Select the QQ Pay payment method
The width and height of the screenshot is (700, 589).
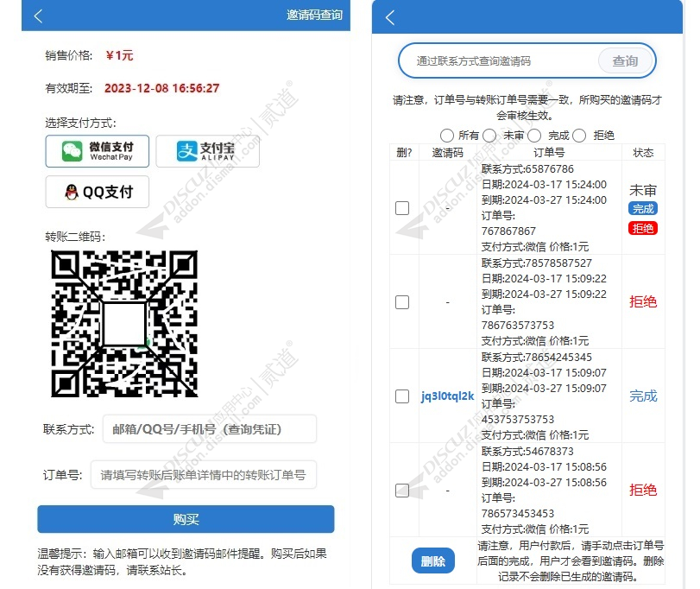coord(97,192)
